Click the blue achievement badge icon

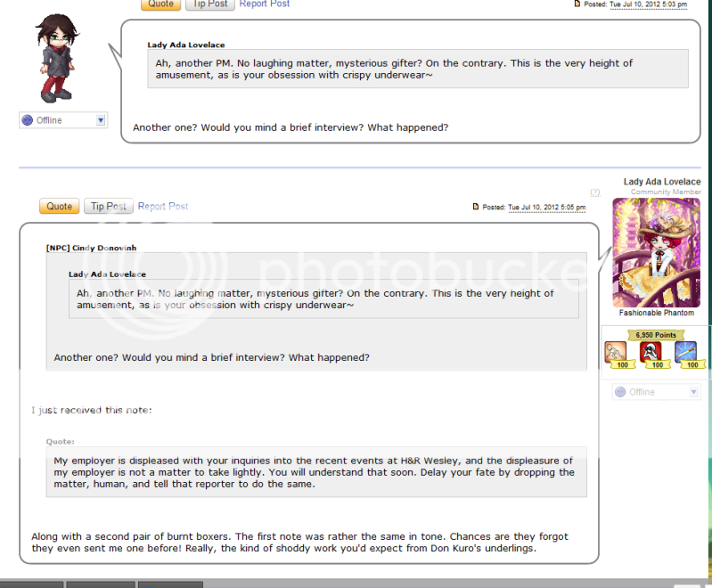(685, 352)
